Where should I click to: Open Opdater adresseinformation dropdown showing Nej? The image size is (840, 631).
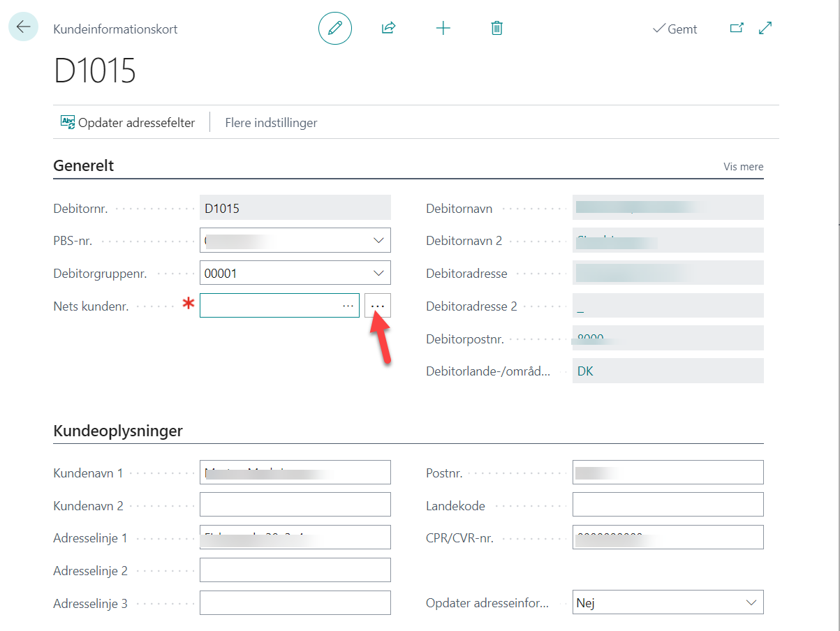pyautogui.click(x=751, y=602)
